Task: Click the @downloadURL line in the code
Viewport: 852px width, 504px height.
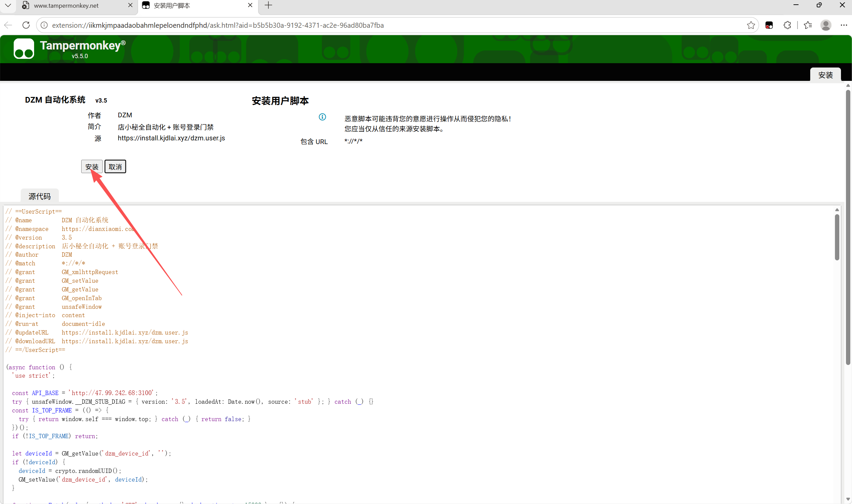Action: (x=97, y=341)
